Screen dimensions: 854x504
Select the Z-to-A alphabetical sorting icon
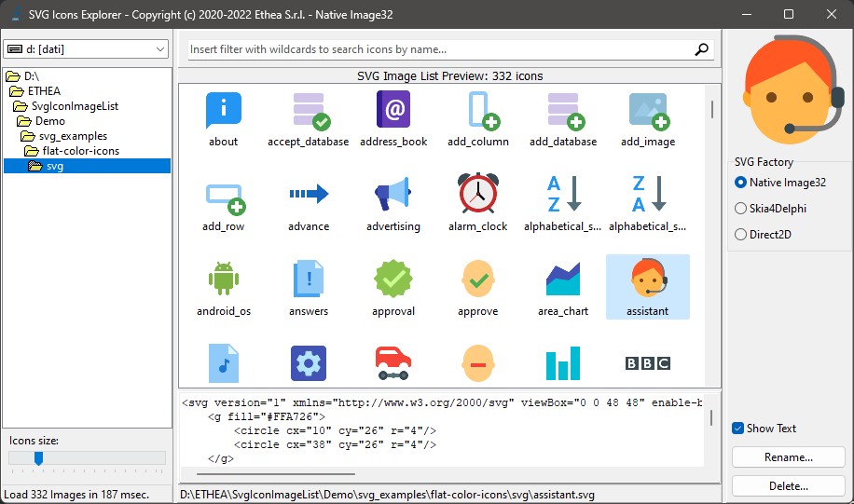[x=648, y=193]
